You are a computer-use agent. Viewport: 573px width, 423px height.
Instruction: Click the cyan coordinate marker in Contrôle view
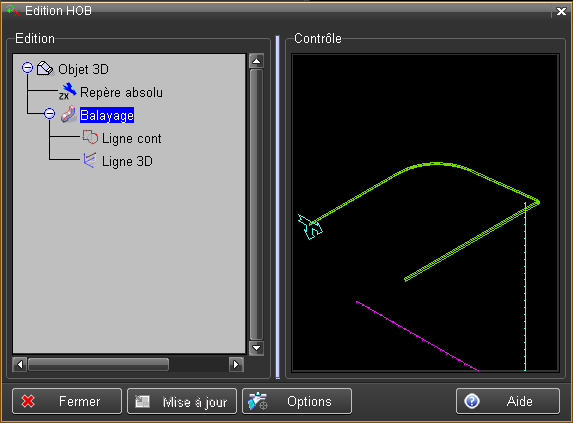310,226
